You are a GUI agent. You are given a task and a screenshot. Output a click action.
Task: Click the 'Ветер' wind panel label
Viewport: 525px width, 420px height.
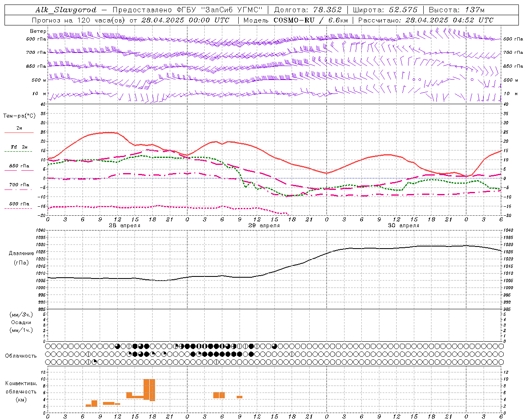(38, 31)
